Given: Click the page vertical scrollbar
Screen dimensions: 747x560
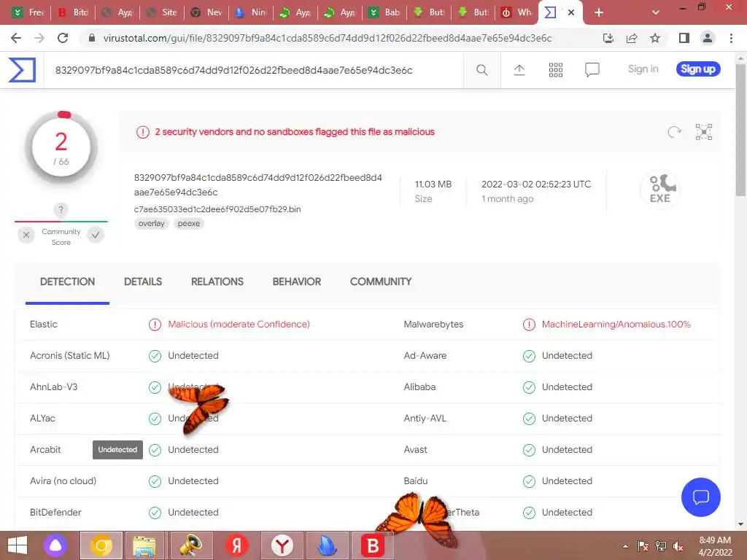Looking at the screenshot, I should tap(740, 128).
